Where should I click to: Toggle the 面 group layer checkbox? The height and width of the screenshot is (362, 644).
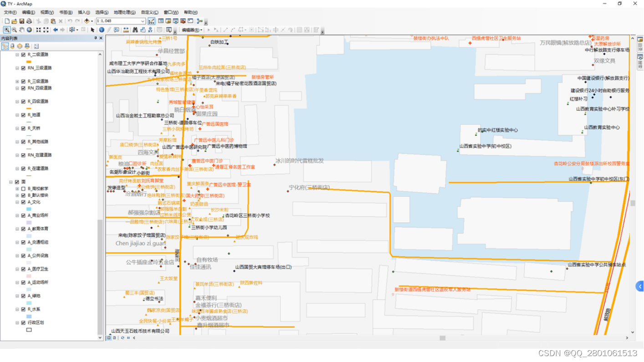pos(17,182)
